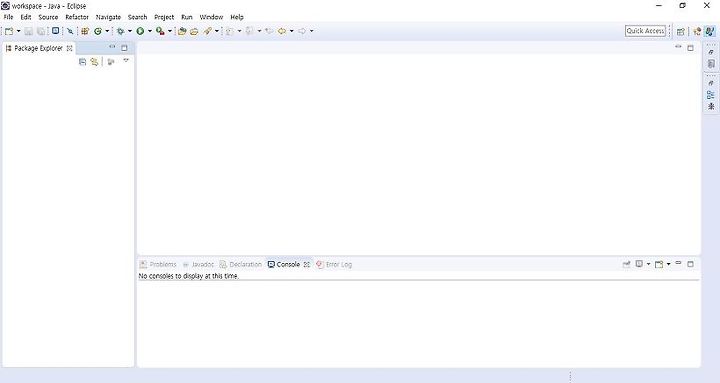Switch to the Declaration tab
720x383 pixels.
coord(241,265)
